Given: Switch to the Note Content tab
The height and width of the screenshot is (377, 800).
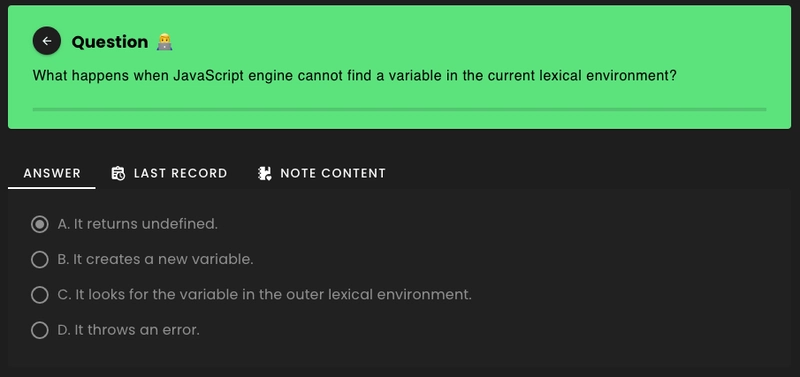Looking at the screenshot, I should point(321,173).
